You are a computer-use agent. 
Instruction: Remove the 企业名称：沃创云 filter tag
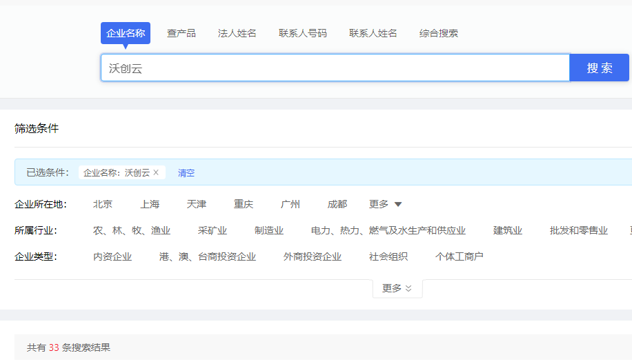click(x=156, y=172)
